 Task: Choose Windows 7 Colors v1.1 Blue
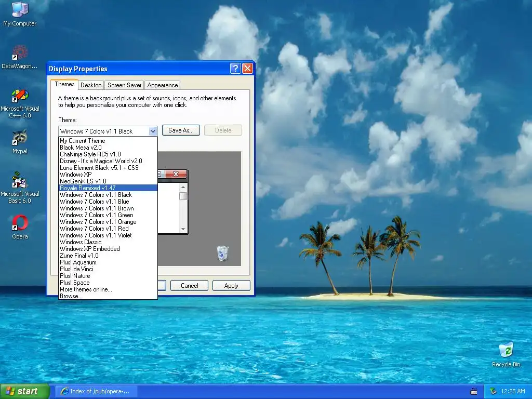[108, 202]
